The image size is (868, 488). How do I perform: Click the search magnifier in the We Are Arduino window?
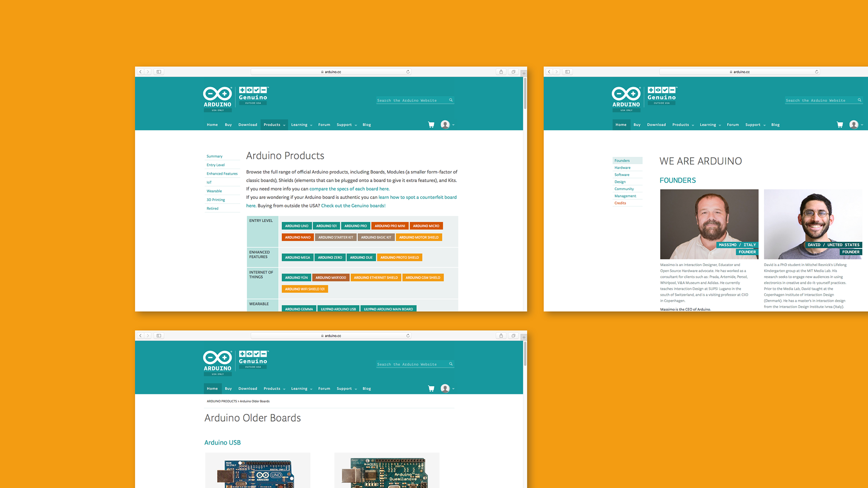click(859, 100)
